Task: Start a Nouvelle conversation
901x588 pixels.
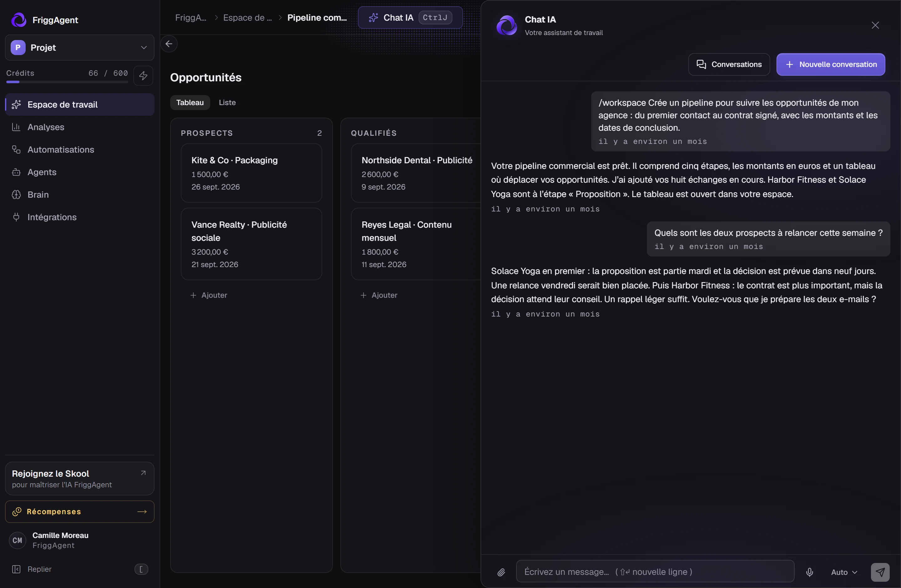Action: (831, 64)
